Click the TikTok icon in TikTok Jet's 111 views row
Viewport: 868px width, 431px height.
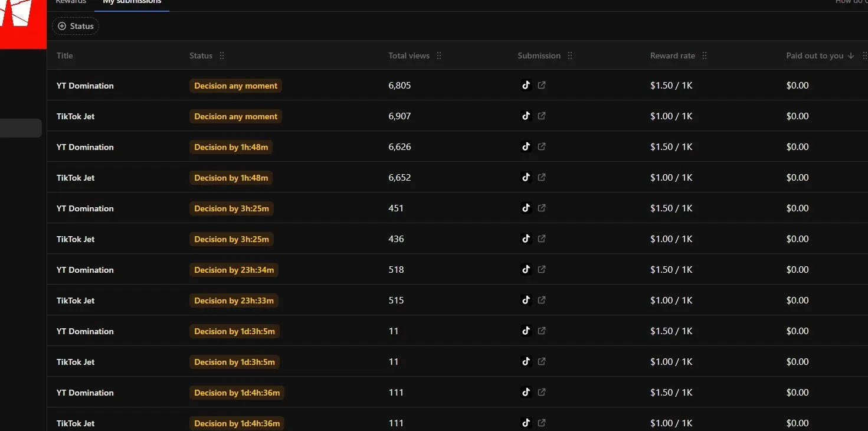(526, 423)
